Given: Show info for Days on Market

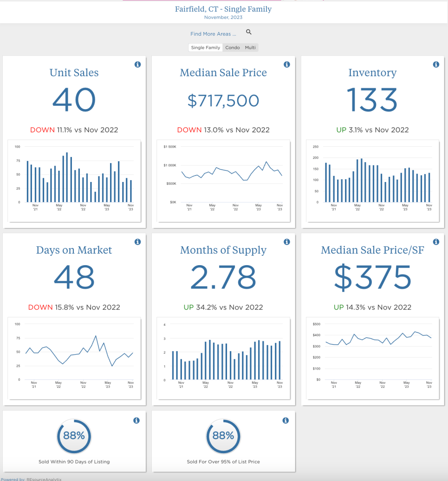Looking at the screenshot, I should click(138, 242).
